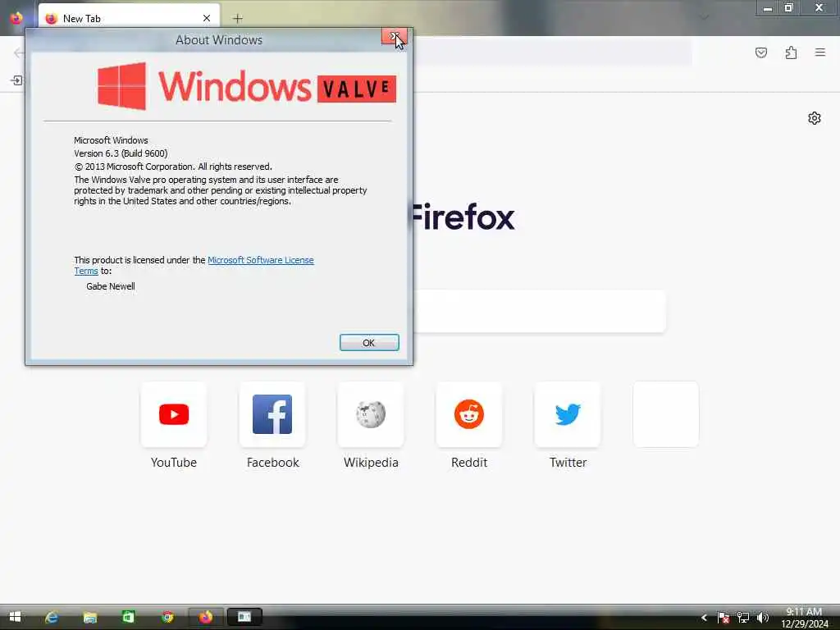Click OK in the About Windows dialog

click(x=369, y=342)
